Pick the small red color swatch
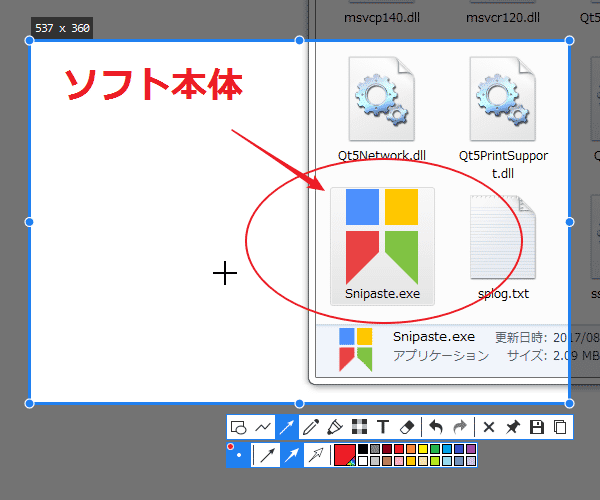 (x=399, y=449)
